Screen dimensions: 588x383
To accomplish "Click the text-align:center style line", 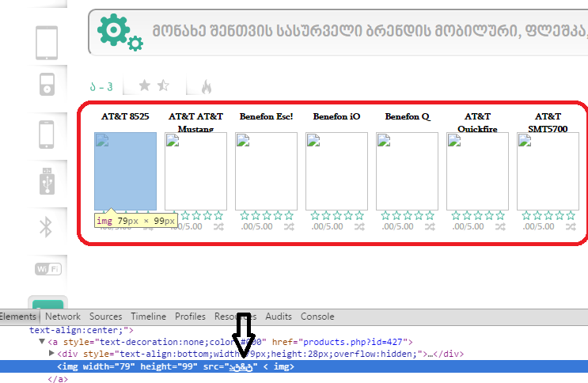I will click(82, 330).
